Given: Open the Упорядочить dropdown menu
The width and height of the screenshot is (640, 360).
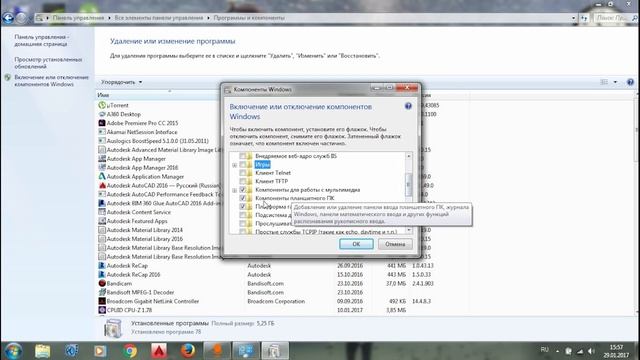Looking at the screenshot, I should click(x=122, y=82).
